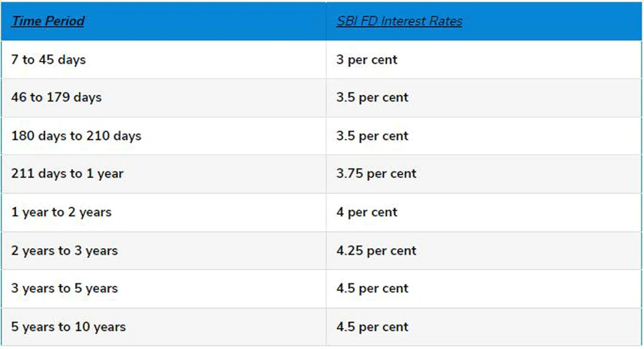
Task: Select the 4 per cent rate value
Action: (366, 212)
